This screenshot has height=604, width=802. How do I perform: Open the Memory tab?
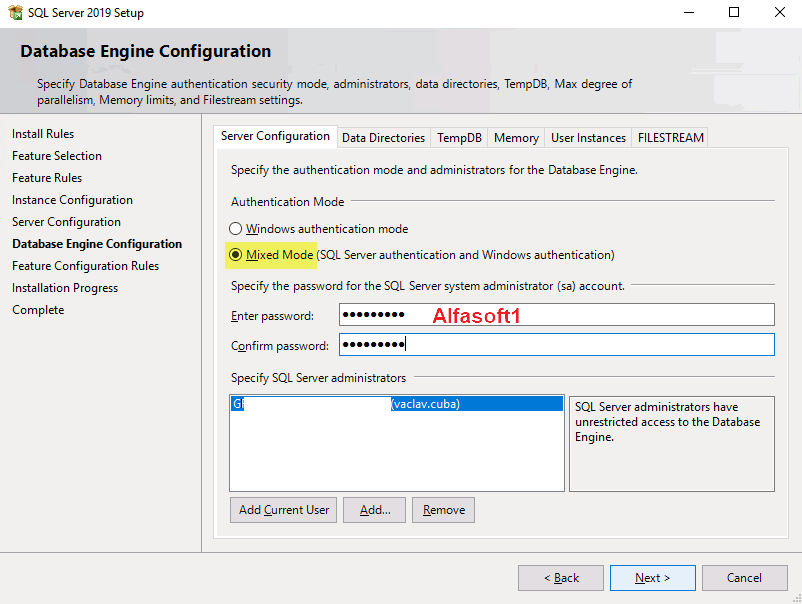click(x=516, y=138)
